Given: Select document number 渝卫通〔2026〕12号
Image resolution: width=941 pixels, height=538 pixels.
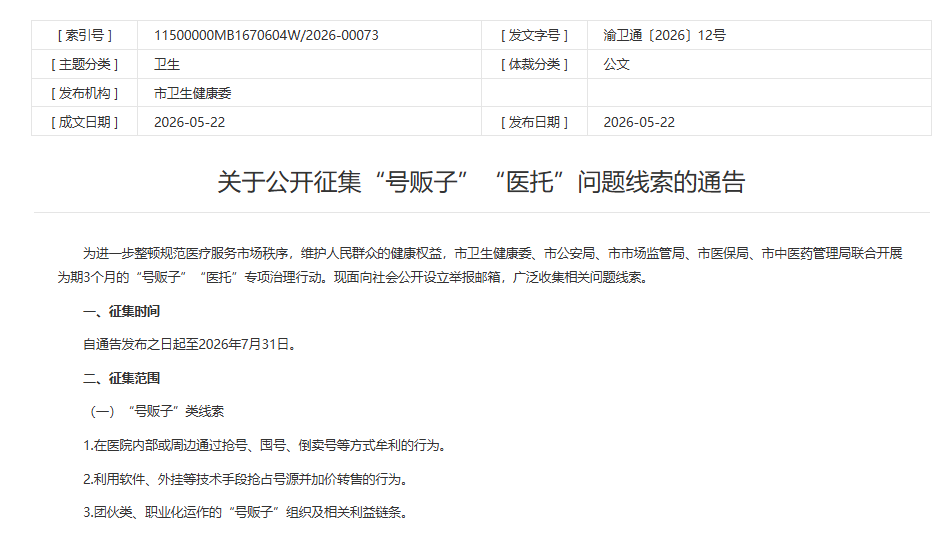Looking at the screenshot, I should pos(664,35).
